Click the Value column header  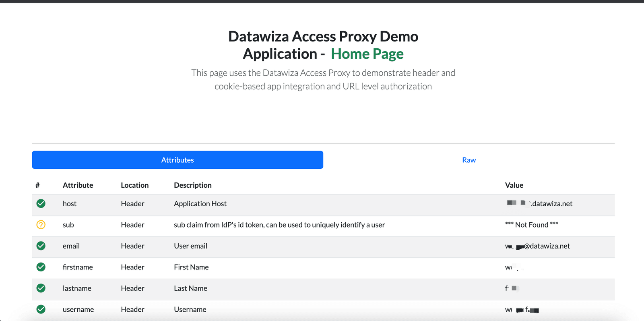click(x=514, y=185)
